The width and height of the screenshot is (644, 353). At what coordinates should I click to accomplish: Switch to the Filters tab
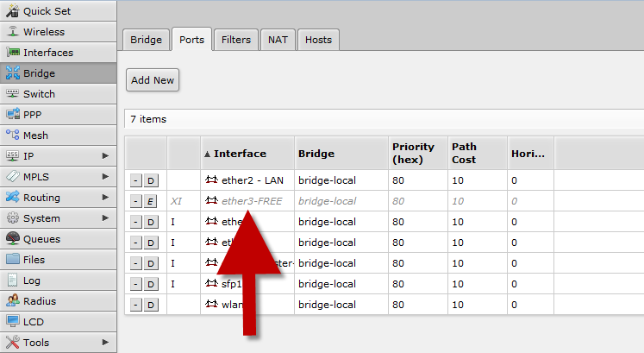(236, 40)
